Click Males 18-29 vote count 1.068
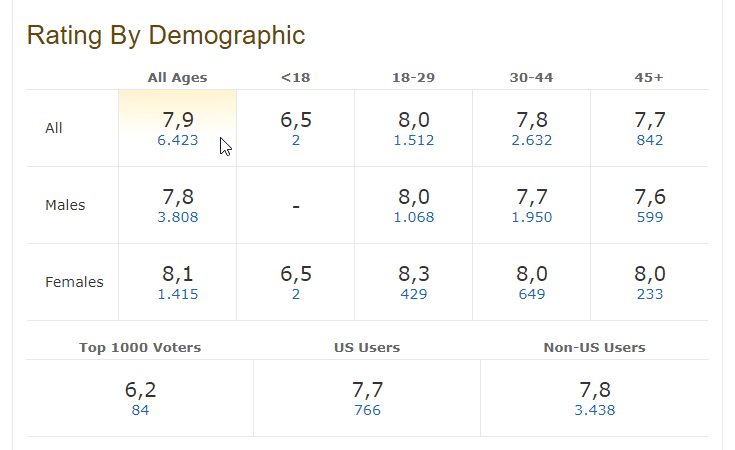 [414, 218]
